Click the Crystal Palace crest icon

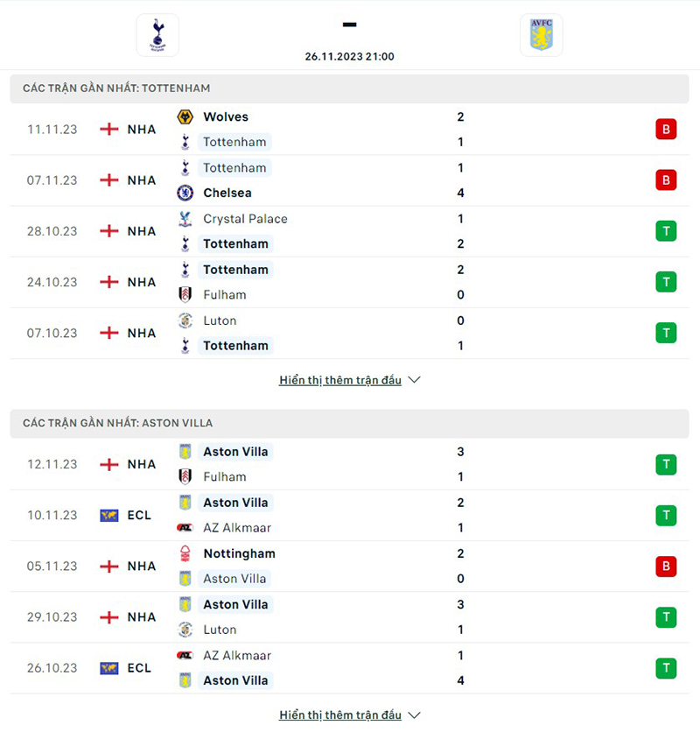click(185, 219)
